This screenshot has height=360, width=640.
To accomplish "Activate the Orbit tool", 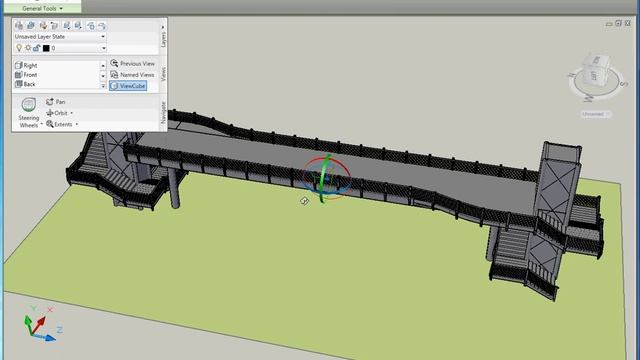I will click(x=57, y=113).
